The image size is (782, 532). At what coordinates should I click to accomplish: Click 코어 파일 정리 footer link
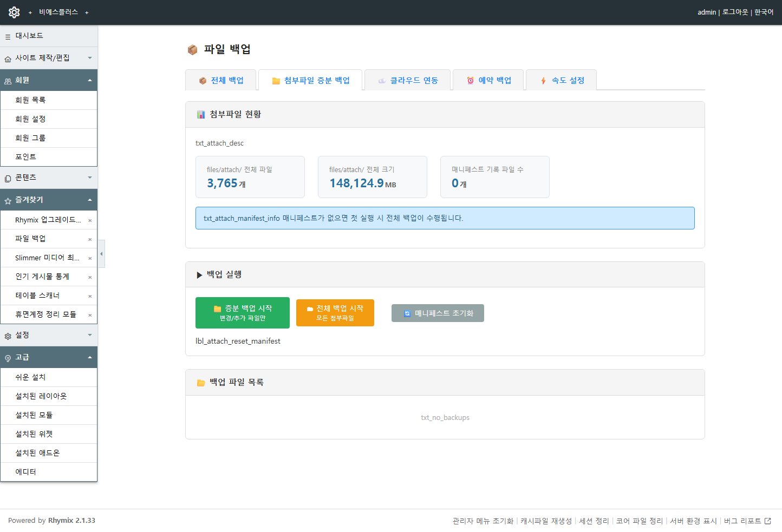coord(640,521)
